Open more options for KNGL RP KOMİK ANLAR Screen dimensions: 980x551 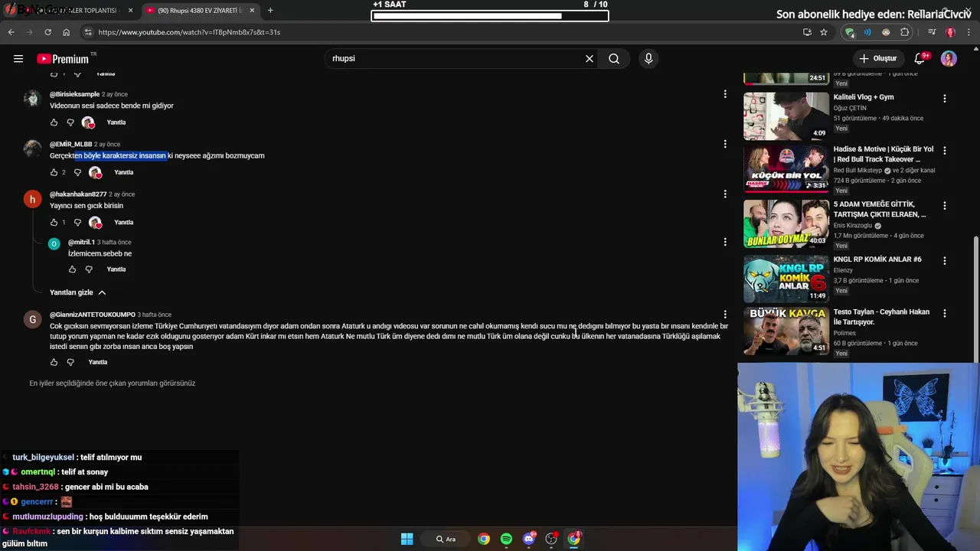pos(944,261)
